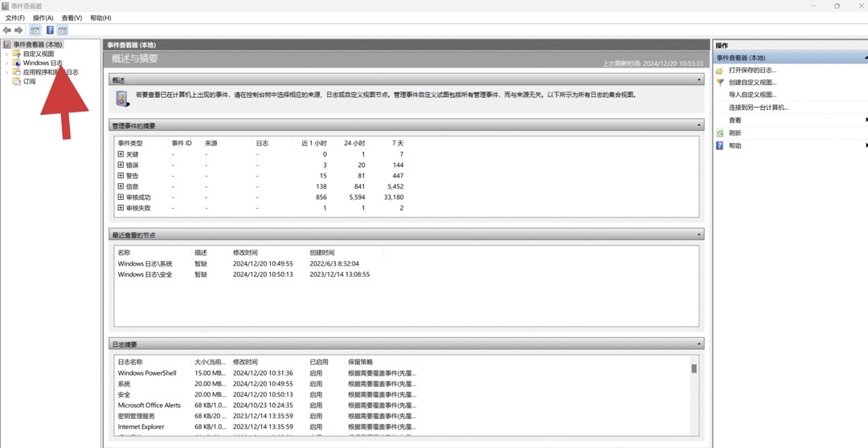Click the blue Help icon in the toolbar
868x448 pixels.
(49, 31)
